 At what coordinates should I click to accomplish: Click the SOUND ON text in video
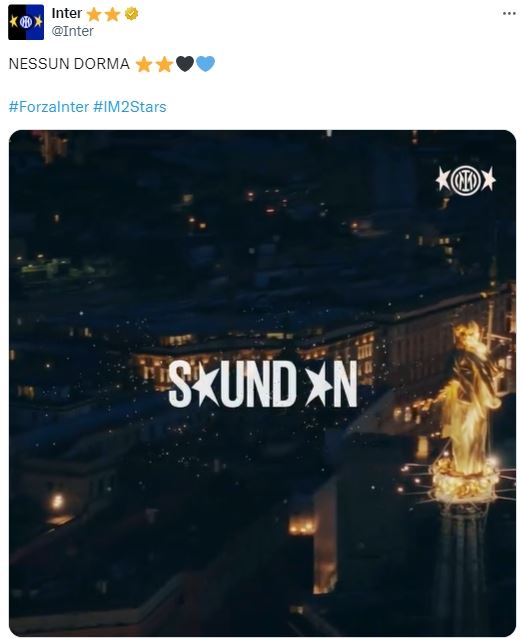[x=263, y=384]
